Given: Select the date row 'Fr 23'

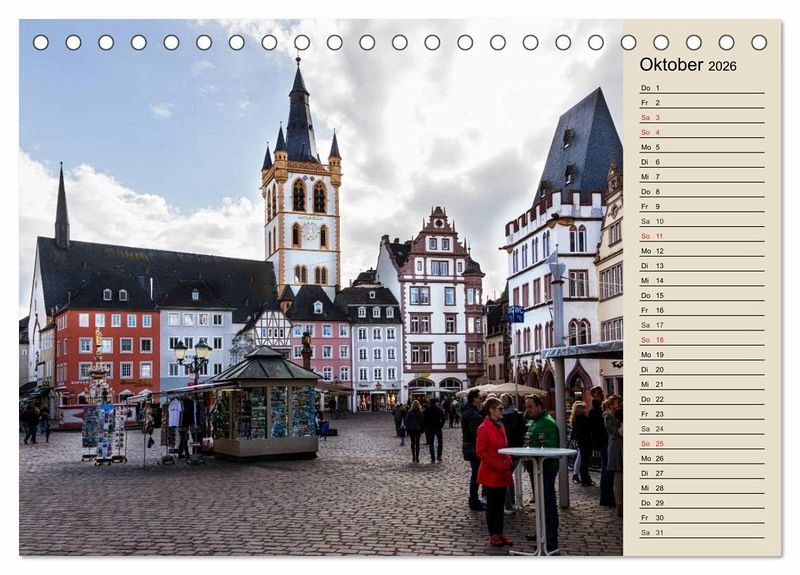Looking at the screenshot, I should [x=702, y=413].
